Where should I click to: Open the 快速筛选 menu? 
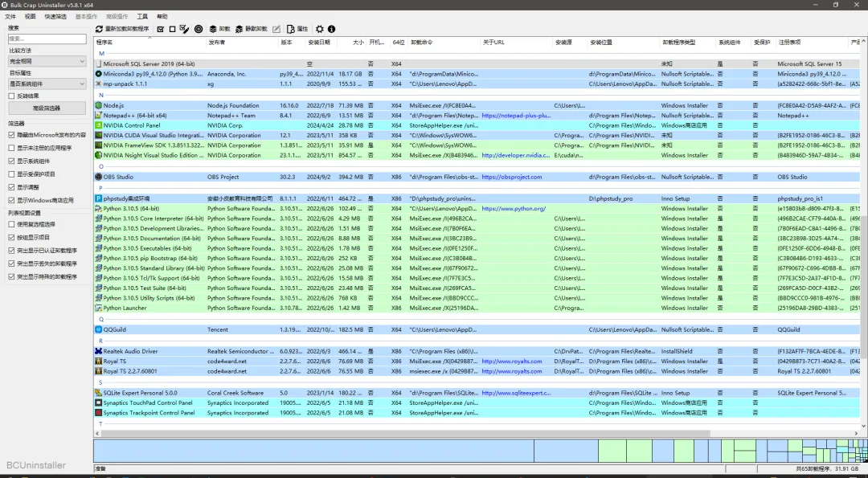(55, 17)
